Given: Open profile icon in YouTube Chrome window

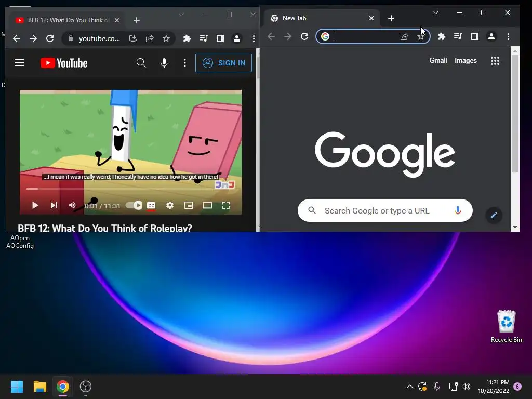Looking at the screenshot, I should [237, 38].
